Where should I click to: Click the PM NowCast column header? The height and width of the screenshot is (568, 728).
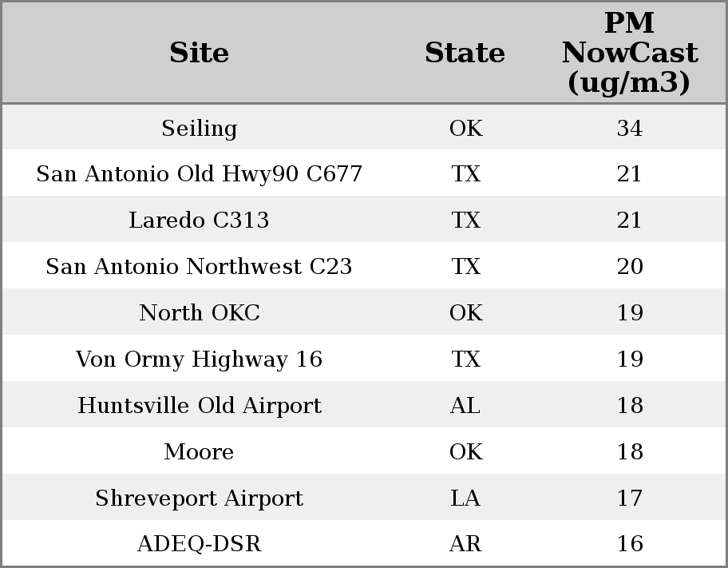click(629, 53)
